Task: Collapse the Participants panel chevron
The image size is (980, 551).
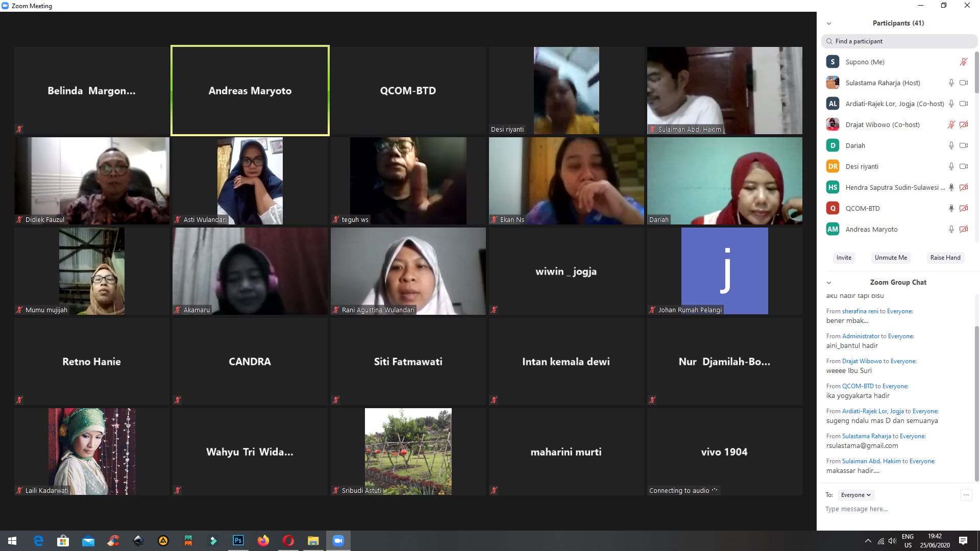Action: point(829,23)
